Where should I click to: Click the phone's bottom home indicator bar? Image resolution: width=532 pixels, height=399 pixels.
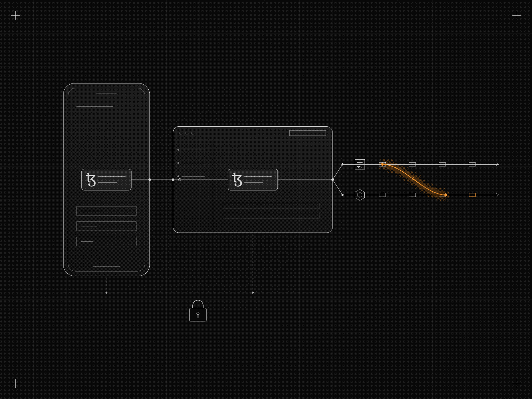point(106,266)
